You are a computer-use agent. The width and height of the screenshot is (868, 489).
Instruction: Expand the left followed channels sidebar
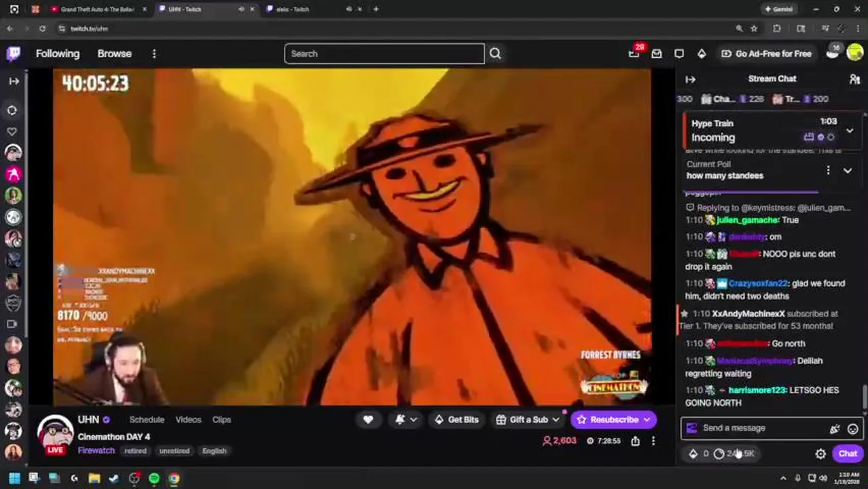click(x=14, y=81)
